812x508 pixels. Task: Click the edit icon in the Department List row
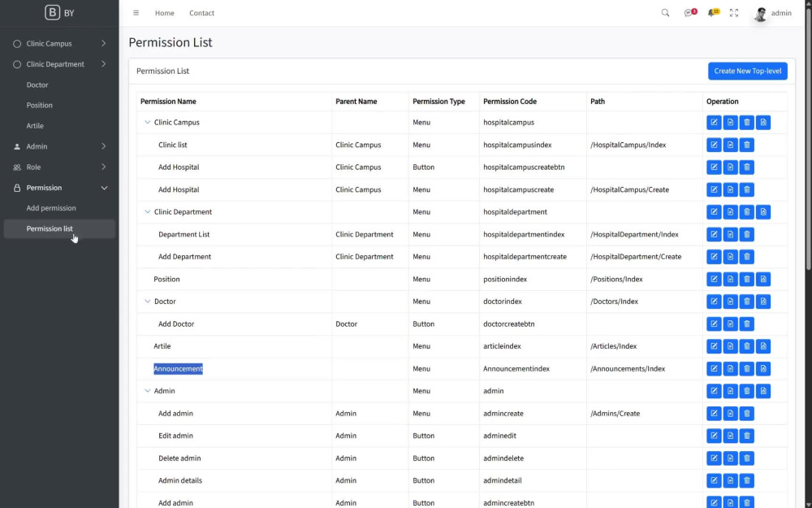714,234
